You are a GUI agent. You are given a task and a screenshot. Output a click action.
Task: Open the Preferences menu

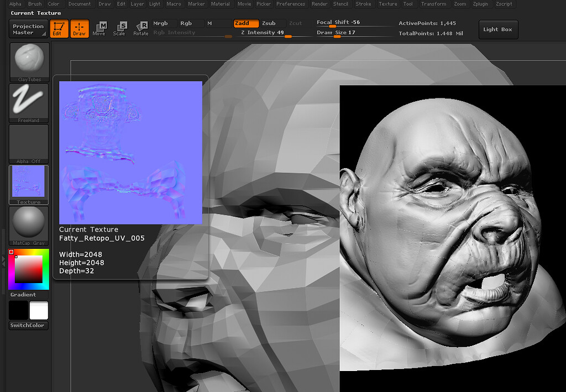291,4
